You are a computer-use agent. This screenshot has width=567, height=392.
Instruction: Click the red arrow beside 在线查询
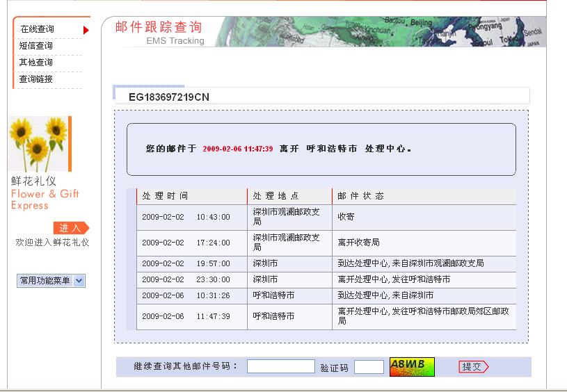(x=86, y=30)
